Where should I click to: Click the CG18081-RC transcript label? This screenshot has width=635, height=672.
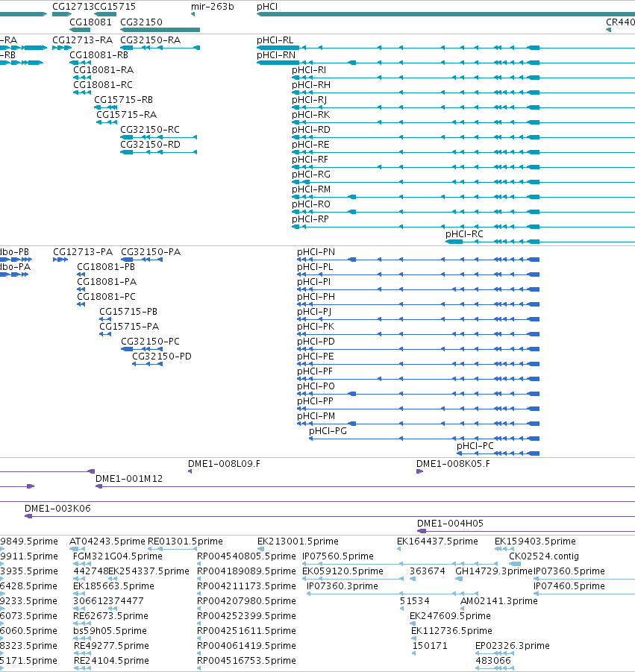103,85
